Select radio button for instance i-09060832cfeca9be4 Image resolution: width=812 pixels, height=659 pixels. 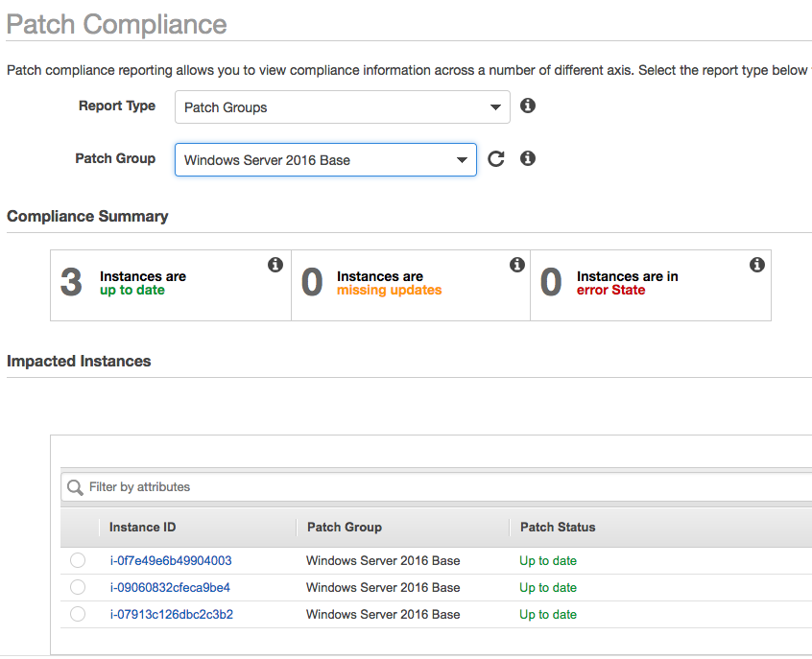[x=78, y=587]
